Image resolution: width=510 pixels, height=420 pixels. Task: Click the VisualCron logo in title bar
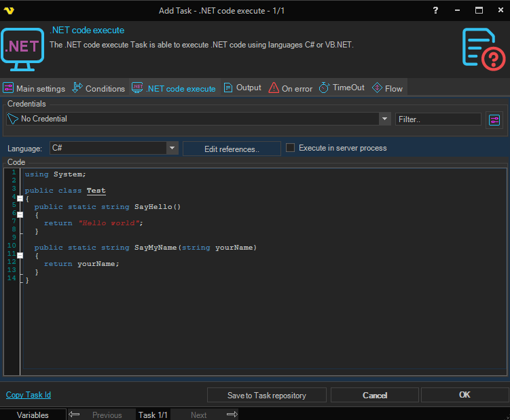click(10, 11)
